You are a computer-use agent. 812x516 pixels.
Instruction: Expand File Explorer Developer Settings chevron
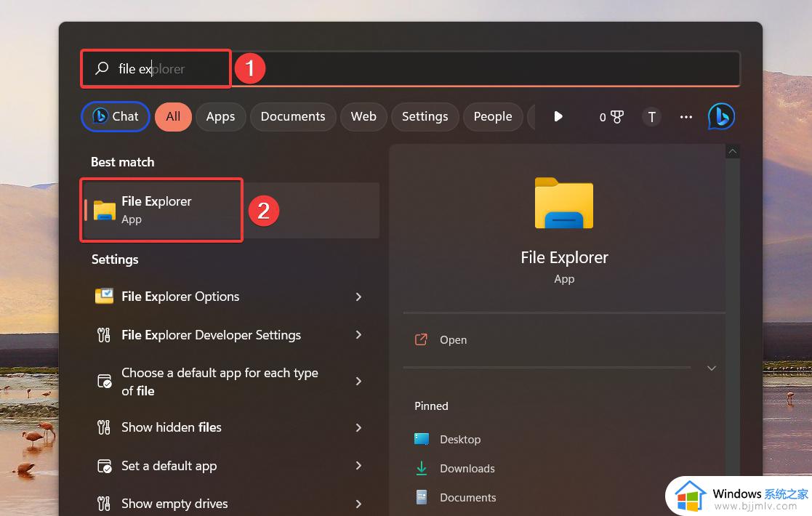(358, 335)
